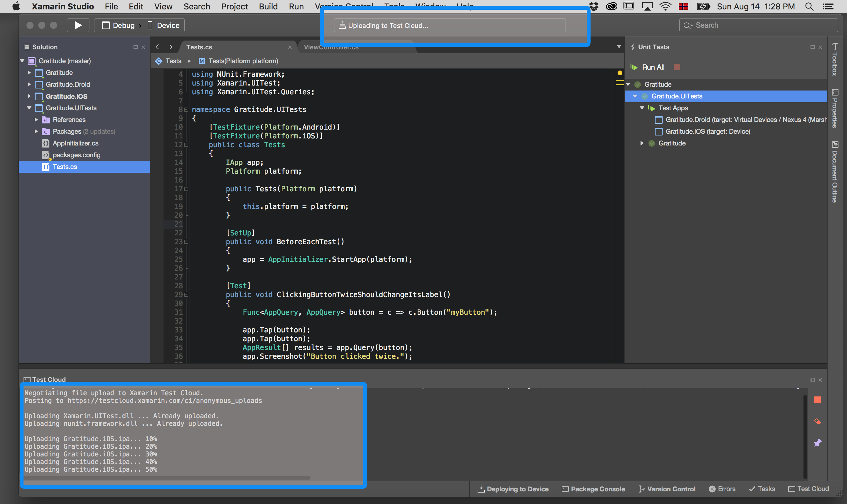Collapse the Gratitude root in Unit Tests
Image resolution: width=847 pixels, height=504 pixels.
pyautogui.click(x=628, y=84)
